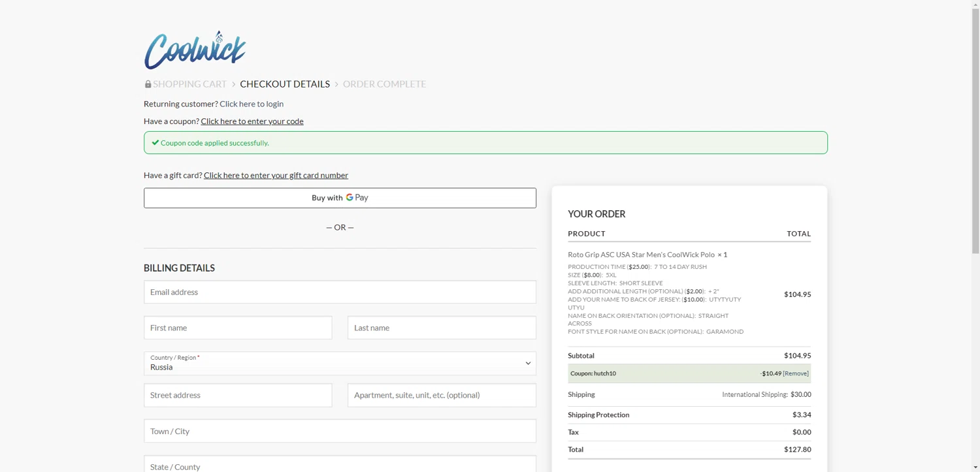Viewport: 980px width, 472px height.
Task: Open the Country / Region dropdown
Action: (x=340, y=364)
